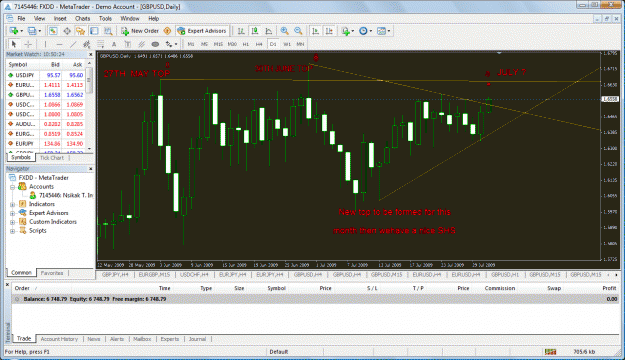Switch to Navigator Favorites tab
The width and height of the screenshot is (625, 360).
click(x=52, y=273)
